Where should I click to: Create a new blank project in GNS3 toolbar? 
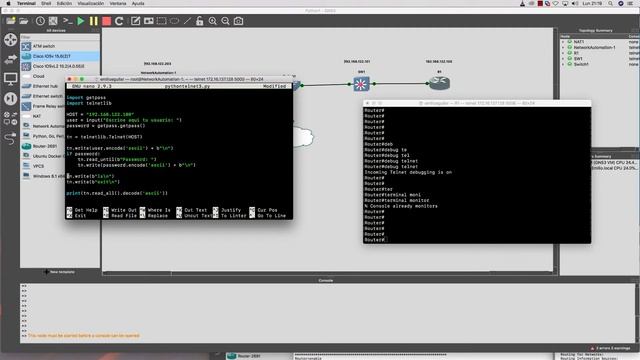pos(10,21)
